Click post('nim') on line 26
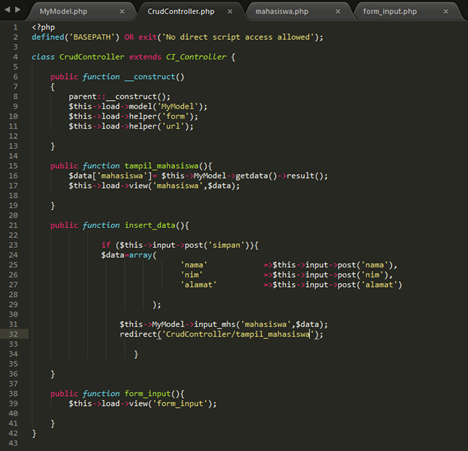This screenshot has height=451, width=468. tap(363, 275)
